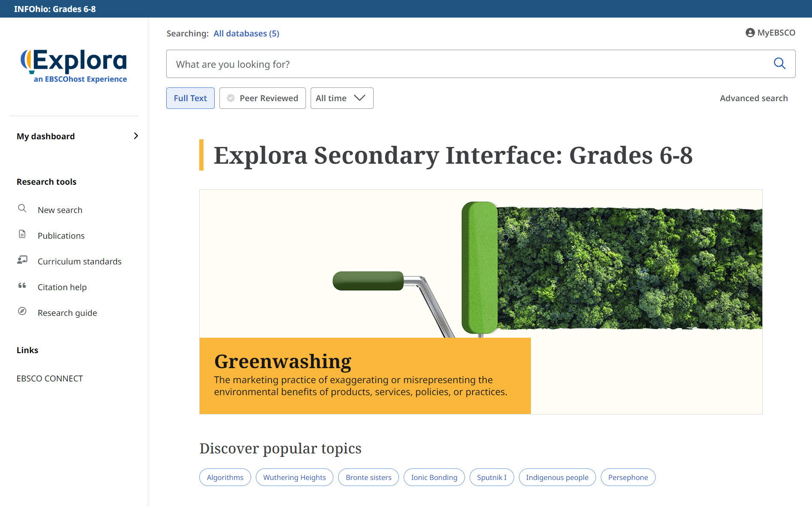Toggle the Peer Reviewed filter
812x507 pixels.
263,98
